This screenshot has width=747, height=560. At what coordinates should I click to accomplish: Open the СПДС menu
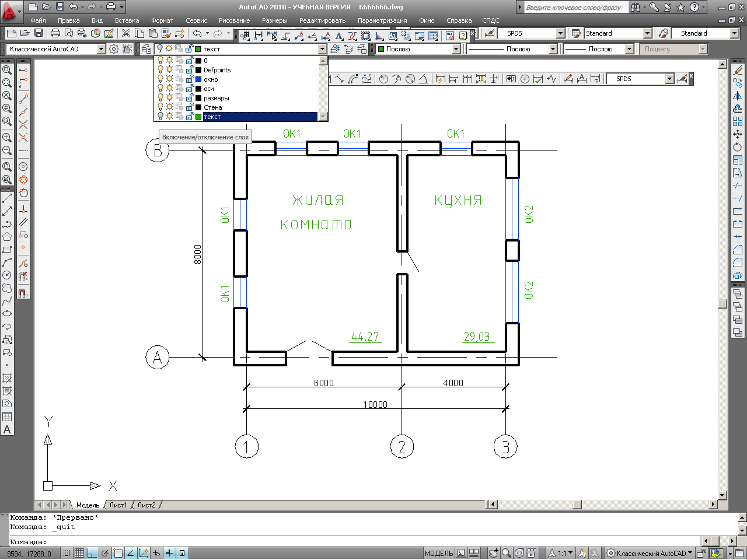point(491,20)
